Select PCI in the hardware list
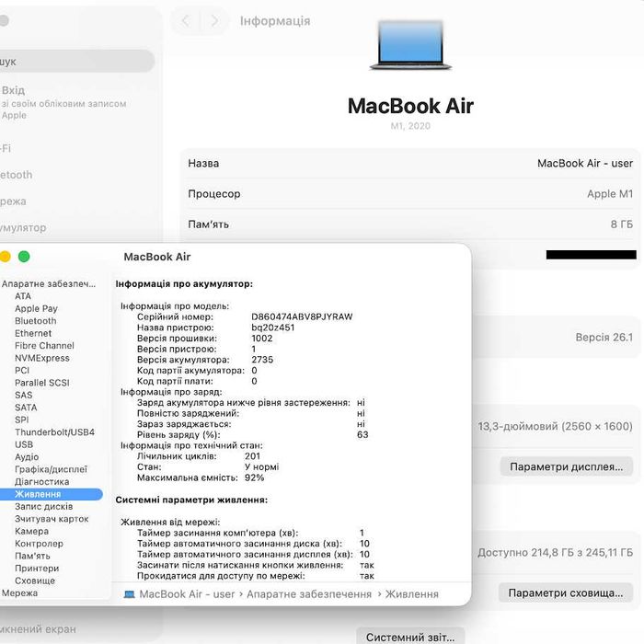Image resolution: width=644 pixels, height=644 pixels. [22, 371]
